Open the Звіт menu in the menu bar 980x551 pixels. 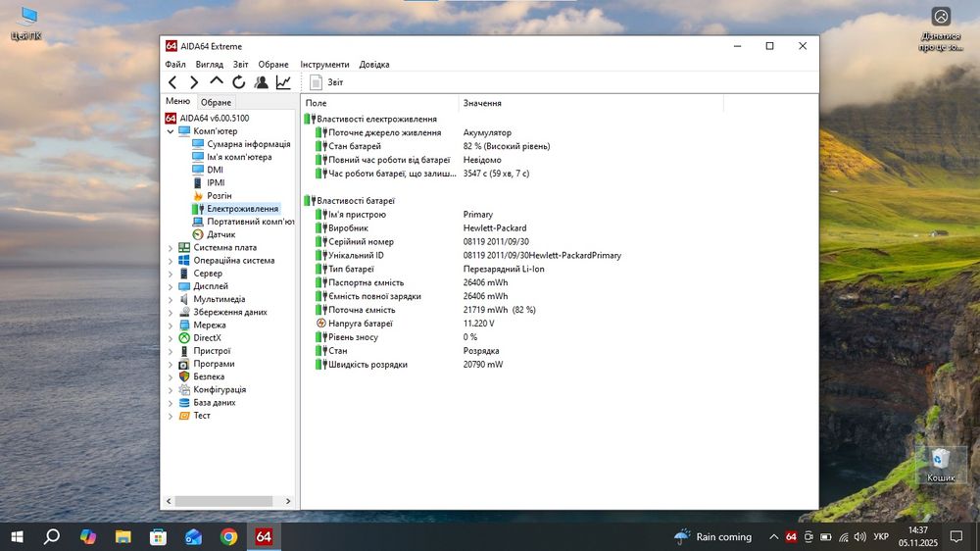coord(241,65)
